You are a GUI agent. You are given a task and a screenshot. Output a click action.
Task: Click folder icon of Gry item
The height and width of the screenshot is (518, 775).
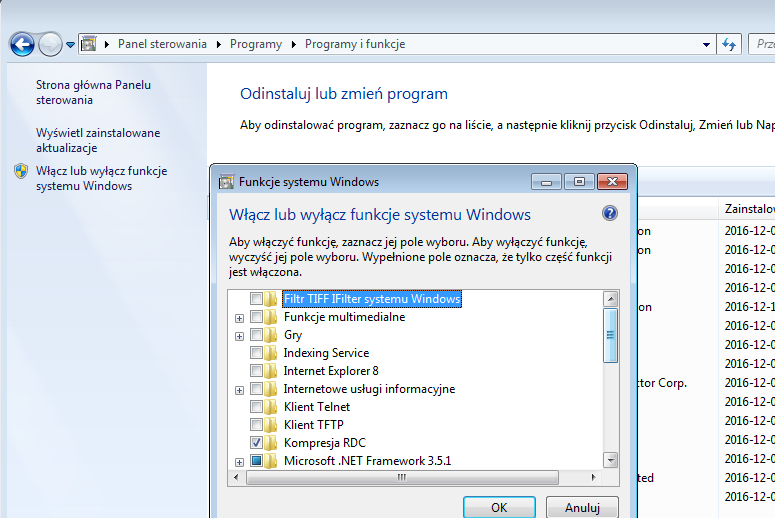point(271,335)
